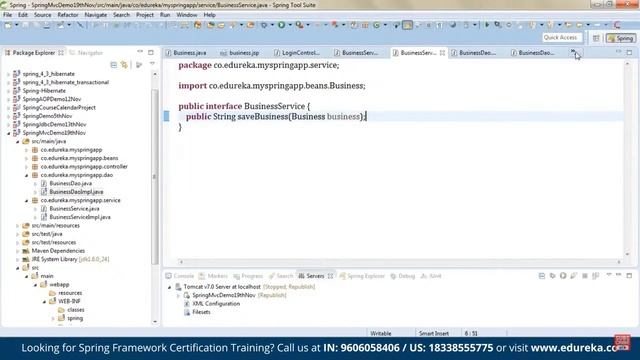This screenshot has height=360, width=640.
Task: Open the Console view tab
Action: click(180, 276)
